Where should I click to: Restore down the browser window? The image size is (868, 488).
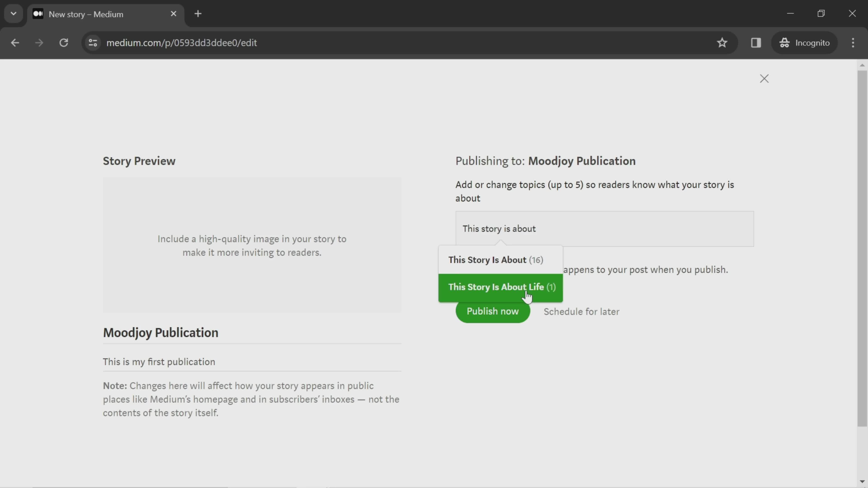click(821, 14)
